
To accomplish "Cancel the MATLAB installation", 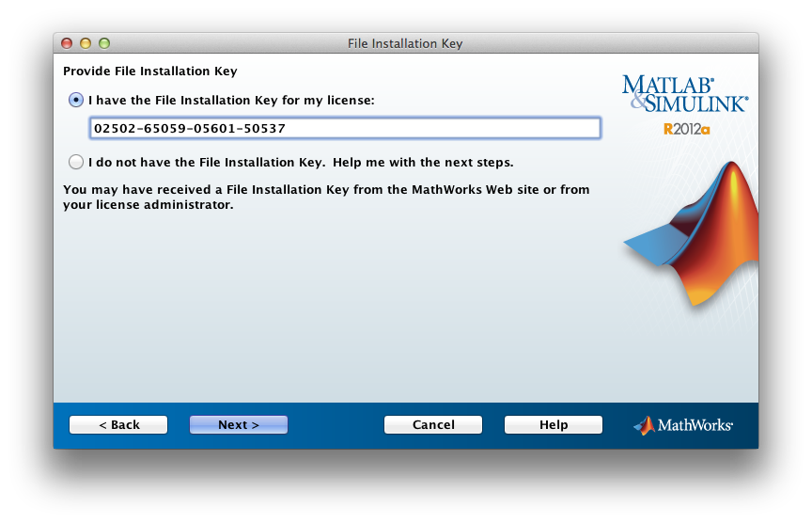I will click(x=433, y=425).
